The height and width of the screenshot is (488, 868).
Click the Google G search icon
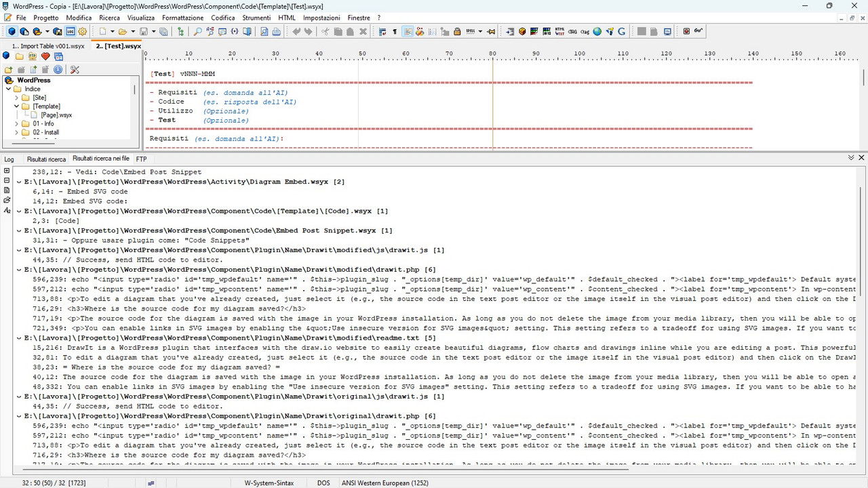click(622, 31)
